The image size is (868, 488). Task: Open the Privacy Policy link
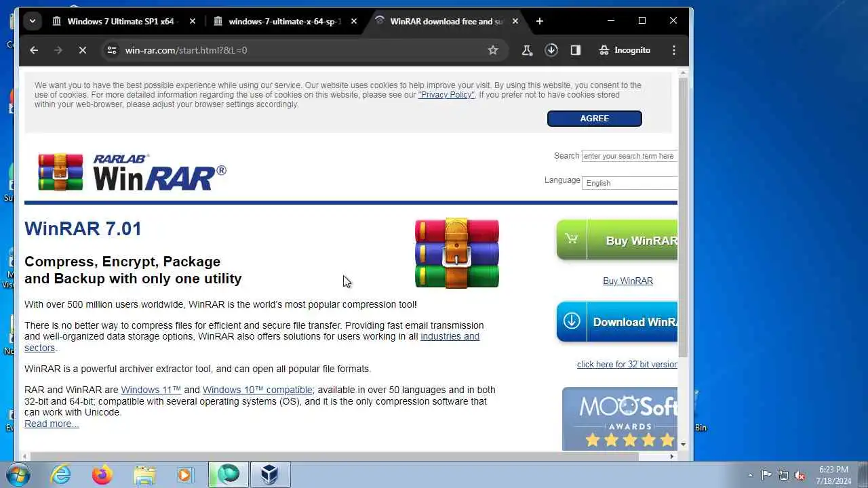pyautogui.click(x=447, y=95)
